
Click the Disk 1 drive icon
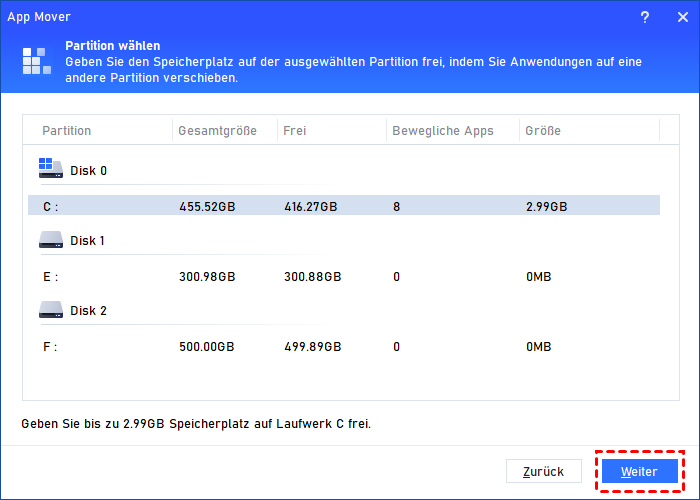pyautogui.click(x=50, y=240)
